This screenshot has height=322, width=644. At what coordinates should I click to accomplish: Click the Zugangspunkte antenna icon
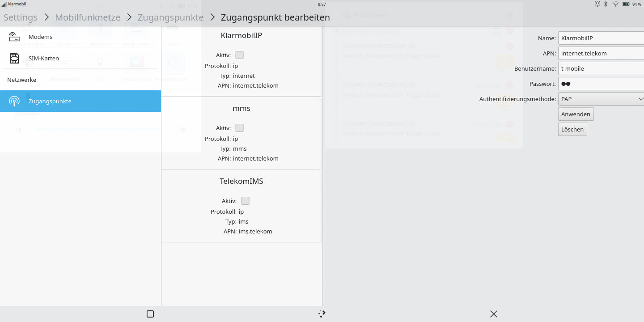(x=14, y=101)
